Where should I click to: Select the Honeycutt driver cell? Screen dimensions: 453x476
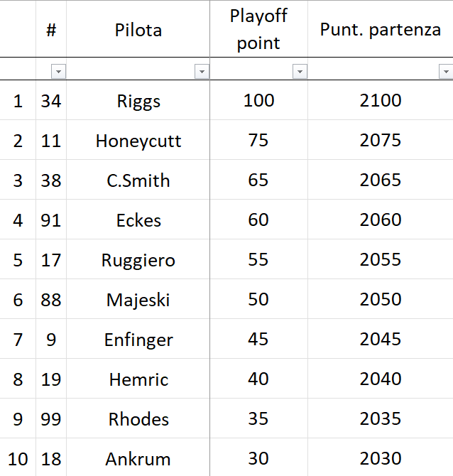click(138, 140)
